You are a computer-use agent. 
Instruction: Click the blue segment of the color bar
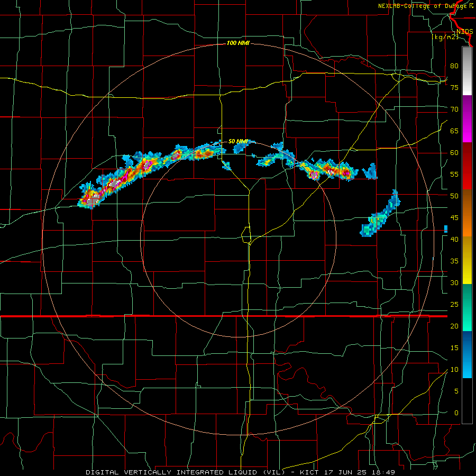click(x=467, y=354)
